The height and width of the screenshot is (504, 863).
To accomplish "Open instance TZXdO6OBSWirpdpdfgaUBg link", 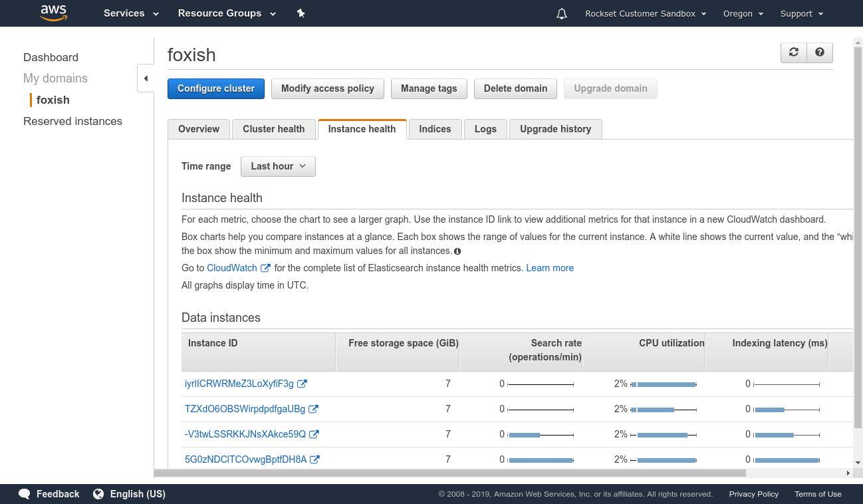I will pyautogui.click(x=245, y=409).
